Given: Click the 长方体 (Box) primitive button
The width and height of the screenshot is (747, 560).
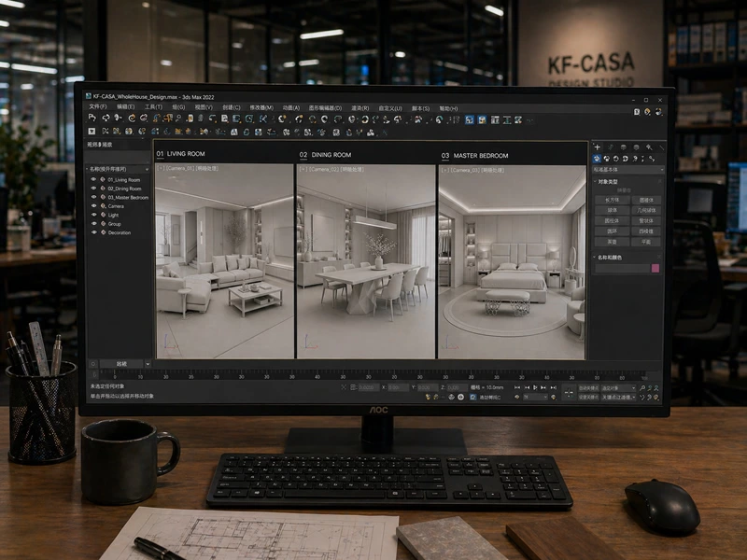Looking at the screenshot, I should point(613,200).
